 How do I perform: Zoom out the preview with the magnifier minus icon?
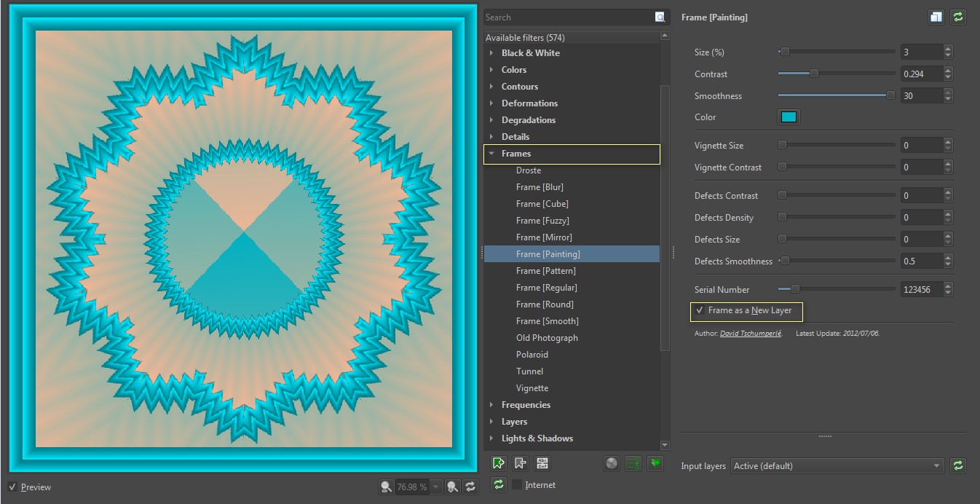(x=386, y=487)
